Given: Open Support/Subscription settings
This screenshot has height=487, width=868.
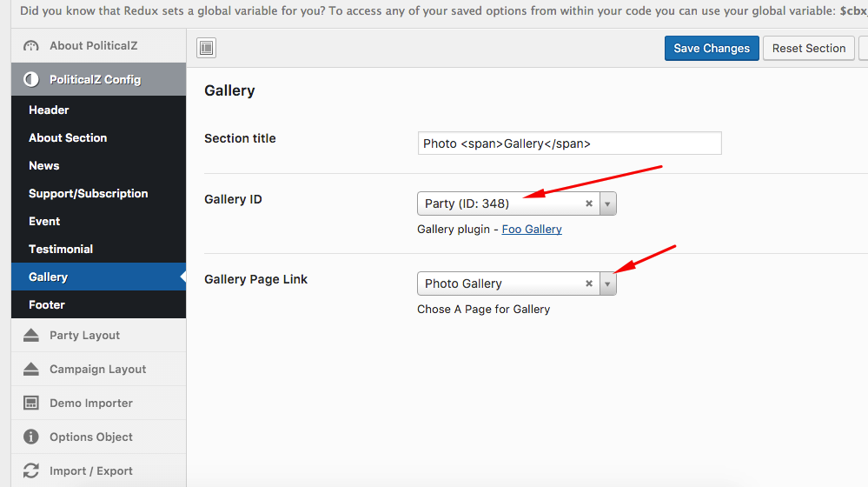Looking at the screenshot, I should point(98,193).
